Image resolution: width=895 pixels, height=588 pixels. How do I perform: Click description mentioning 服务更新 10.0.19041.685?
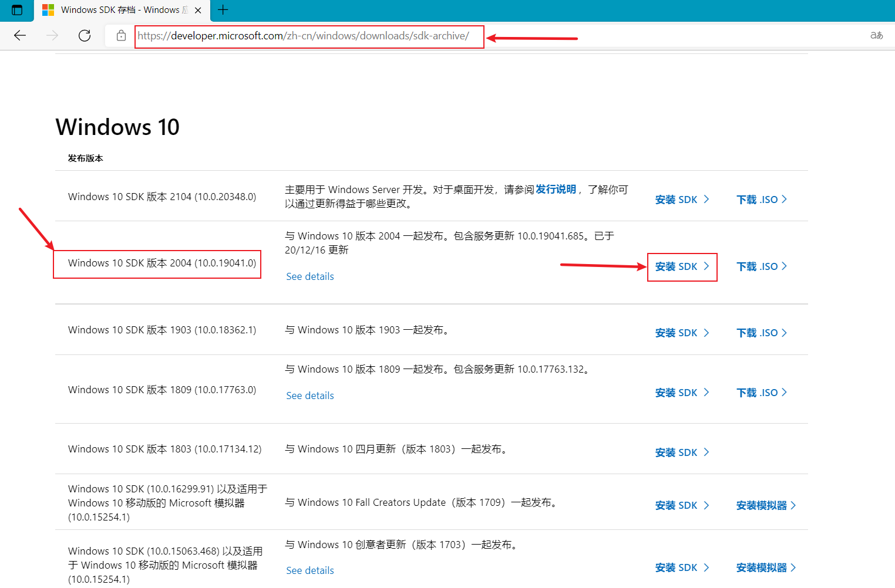click(x=450, y=243)
